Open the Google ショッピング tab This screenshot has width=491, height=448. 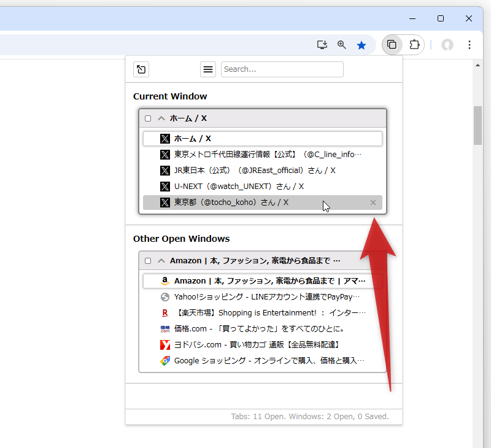coord(263,361)
